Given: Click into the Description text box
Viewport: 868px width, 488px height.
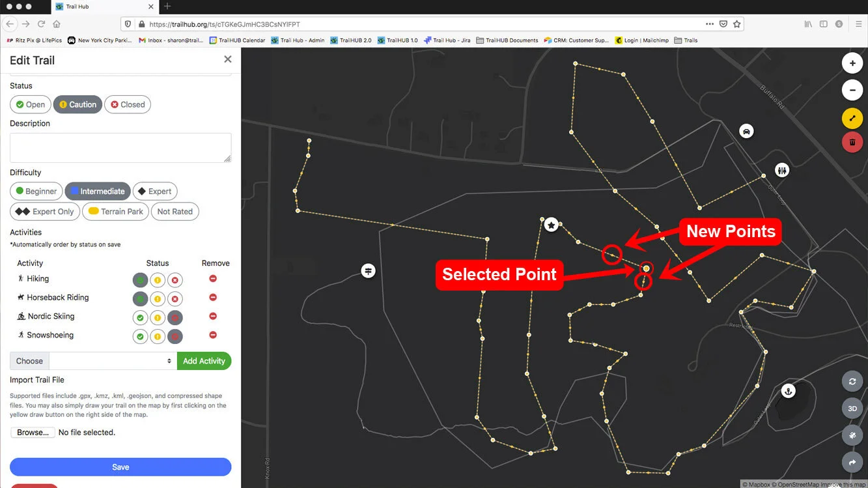Looking at the screenshot, I should tap(120, 148).
